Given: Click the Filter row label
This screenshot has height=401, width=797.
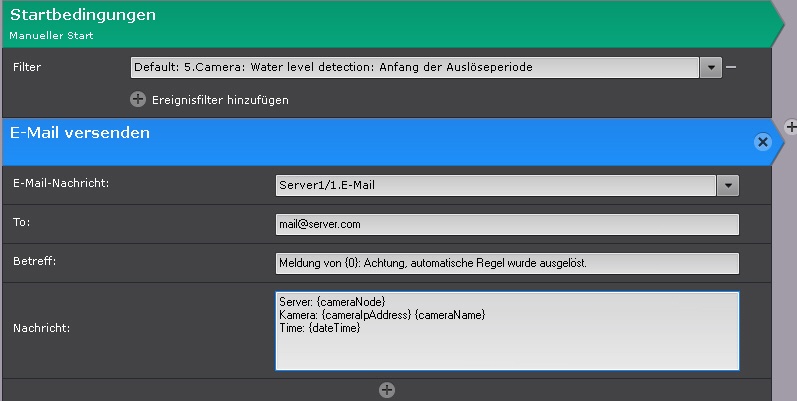Looking at the screenshot, I should click(27, 68).
